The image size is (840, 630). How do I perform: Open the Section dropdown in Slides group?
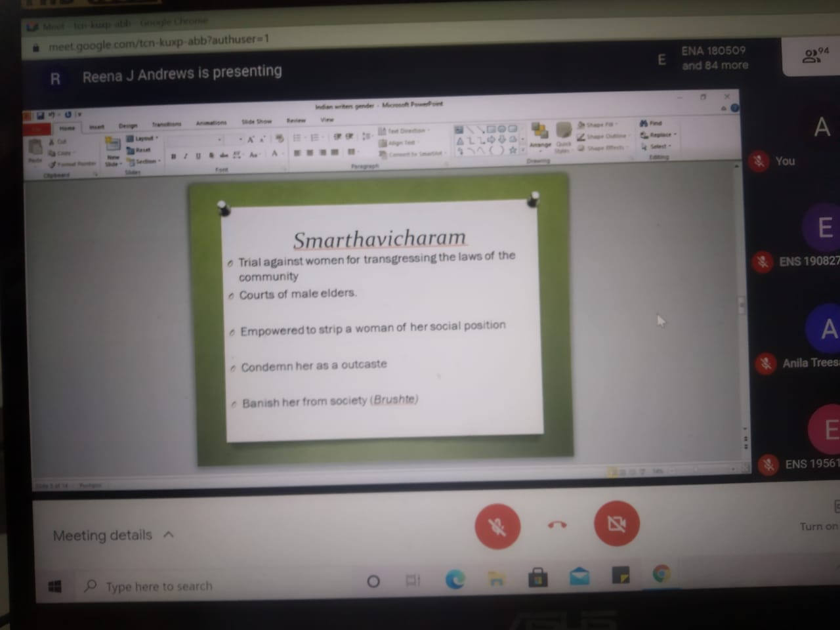(x=143, y=161)
